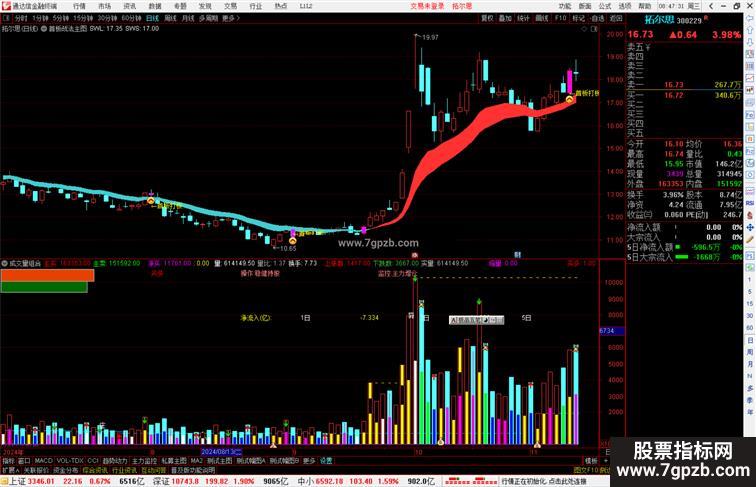The height and width of the screenshot is (487, 756).
Task: Expand the 更多 periods dropdown
Action: click(x=231, y=18)
